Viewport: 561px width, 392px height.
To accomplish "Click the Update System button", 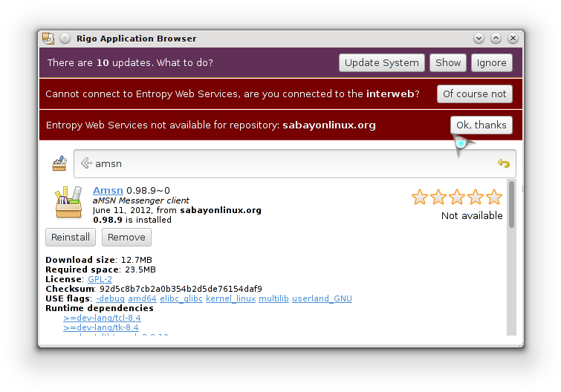I will click(382, 63).
